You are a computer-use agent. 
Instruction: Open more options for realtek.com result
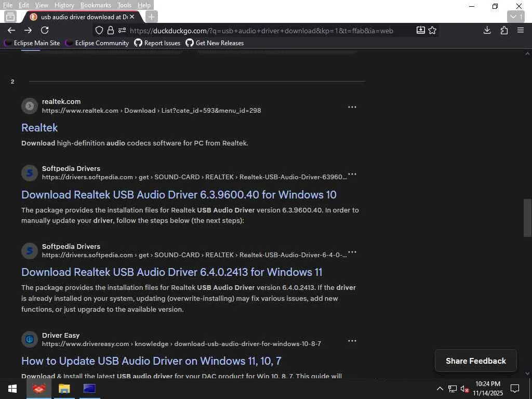tap(352, 107)
